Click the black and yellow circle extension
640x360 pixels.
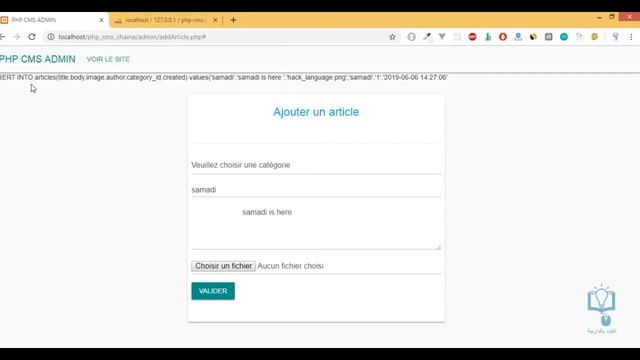(x=533, y=37)
